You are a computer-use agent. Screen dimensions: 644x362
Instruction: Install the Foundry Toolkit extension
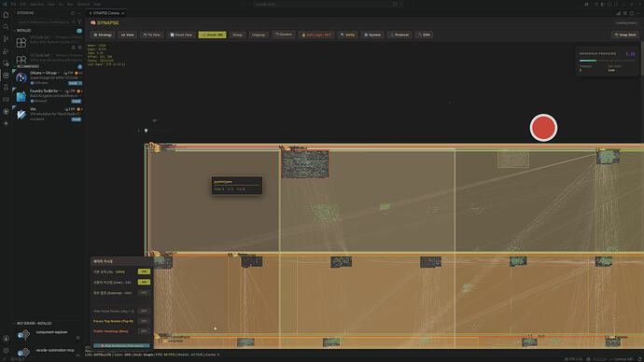[x=77, y=102]
